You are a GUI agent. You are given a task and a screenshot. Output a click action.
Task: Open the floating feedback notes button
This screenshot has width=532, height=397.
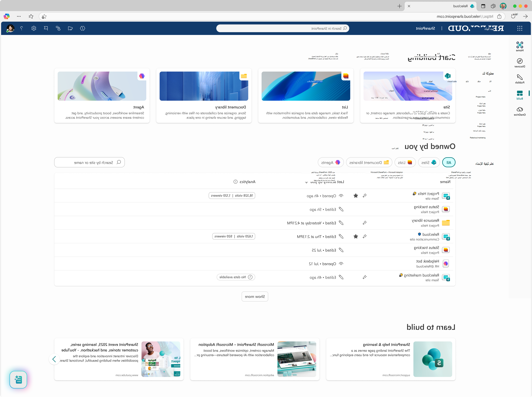[18, 379]
